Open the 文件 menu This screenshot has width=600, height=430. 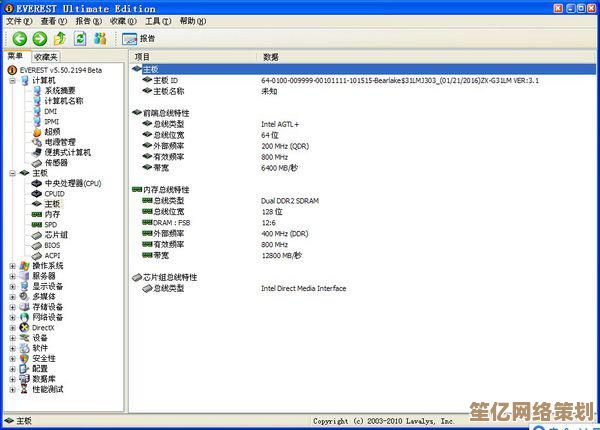point(19,21)
